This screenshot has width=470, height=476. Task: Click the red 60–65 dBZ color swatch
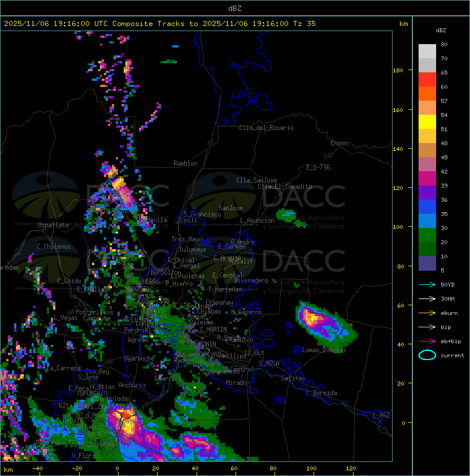pyautogui.click(x=427, y=80)
